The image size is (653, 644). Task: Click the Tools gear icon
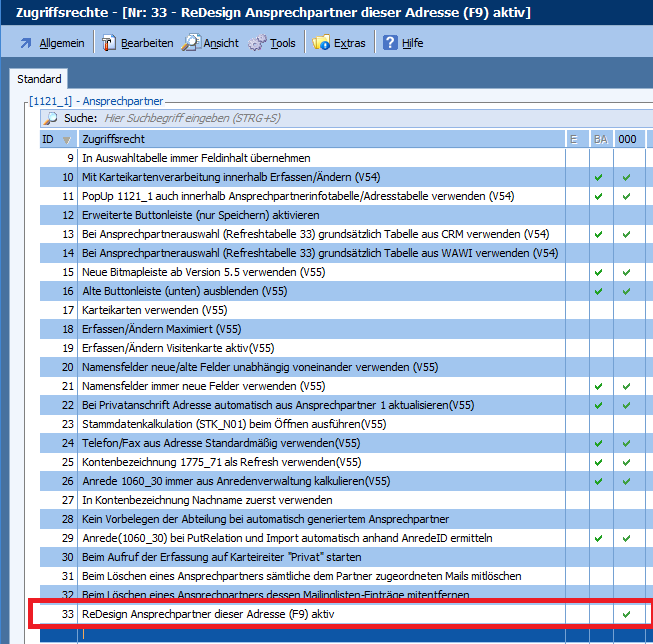257,44
